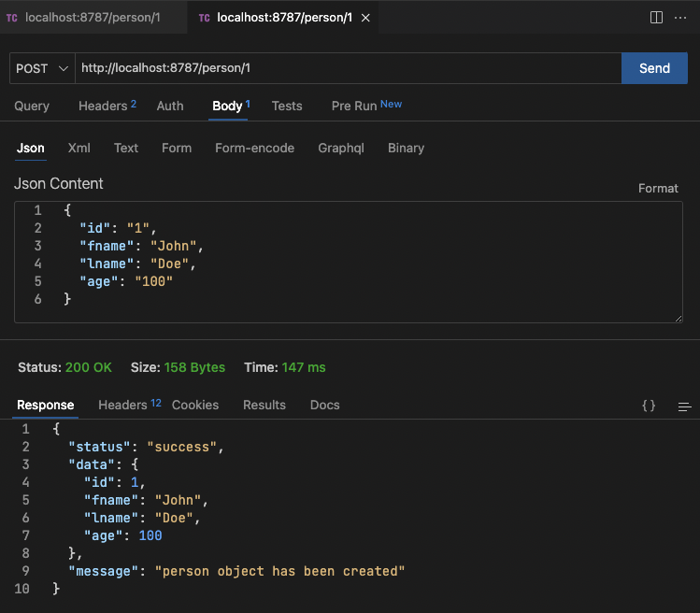Viewport: 700px width, 613px height.
Task: Open the editor more actions ellipsis
Action: click(x=682, y=18)
